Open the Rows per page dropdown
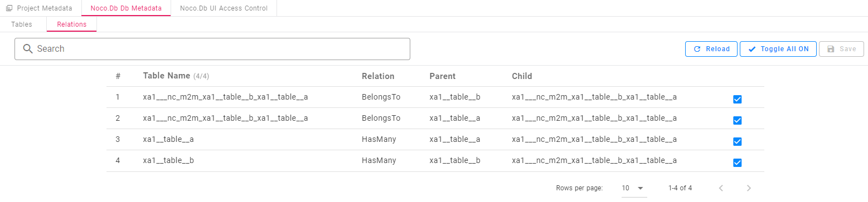Image resolution: width=868 pixels, height=202 pixels. coord(634,188)
